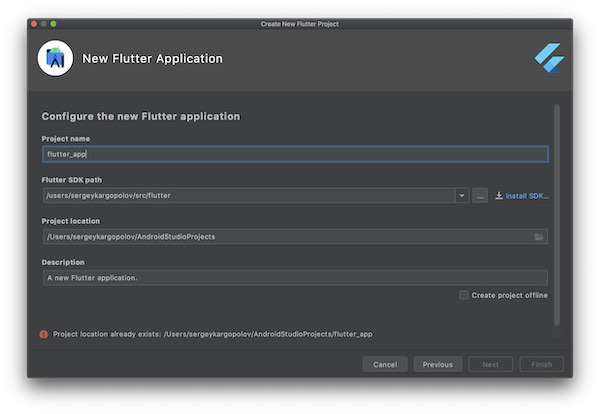Viewport: 600px width, 414px height.
Task: Open the SDK path browse ellipsis button
Action: [480, 196]
